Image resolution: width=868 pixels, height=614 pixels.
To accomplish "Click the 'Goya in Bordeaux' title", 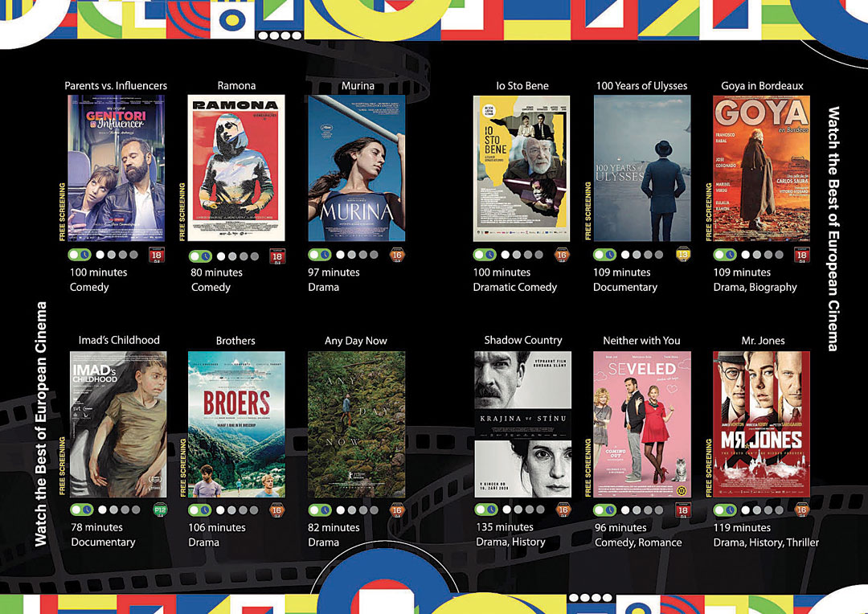I will 762,86.
